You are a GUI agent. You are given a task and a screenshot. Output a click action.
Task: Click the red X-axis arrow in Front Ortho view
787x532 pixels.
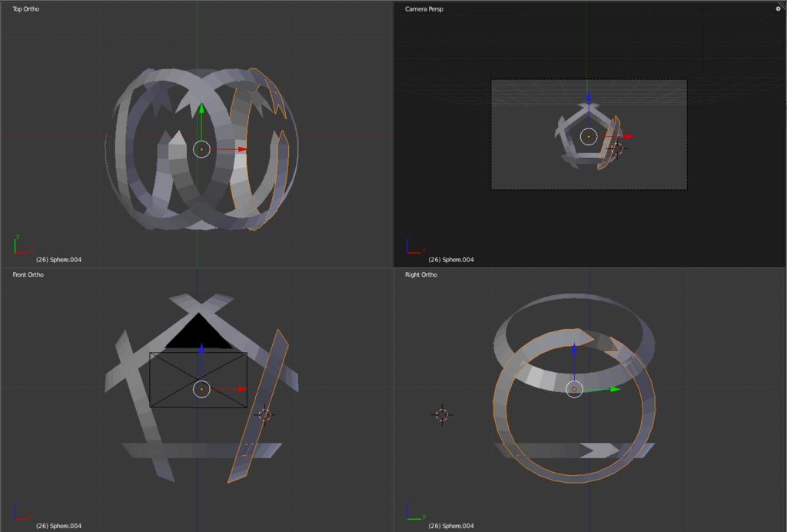[x=242, y=389]
